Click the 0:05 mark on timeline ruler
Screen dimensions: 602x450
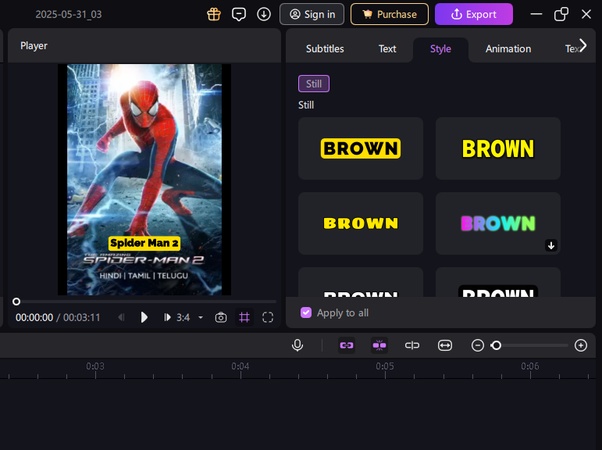click(385, 367)
